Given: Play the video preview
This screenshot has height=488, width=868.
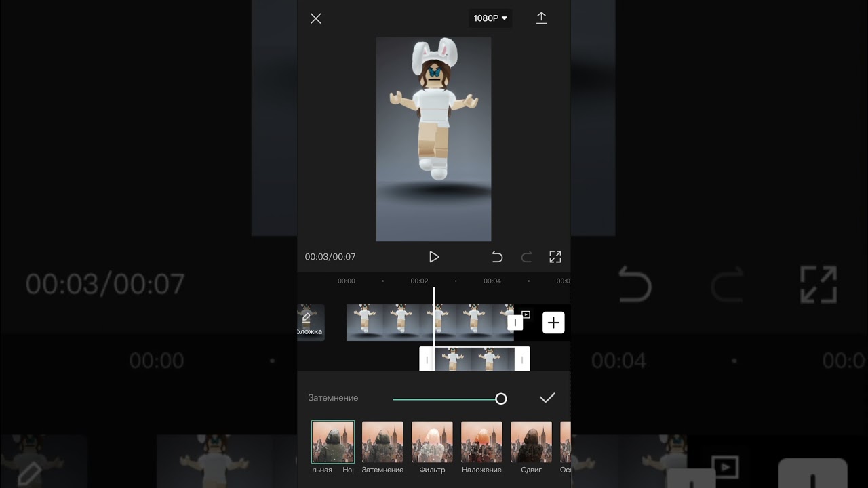Looking at the screenshot, I should (x=434, y=257).
